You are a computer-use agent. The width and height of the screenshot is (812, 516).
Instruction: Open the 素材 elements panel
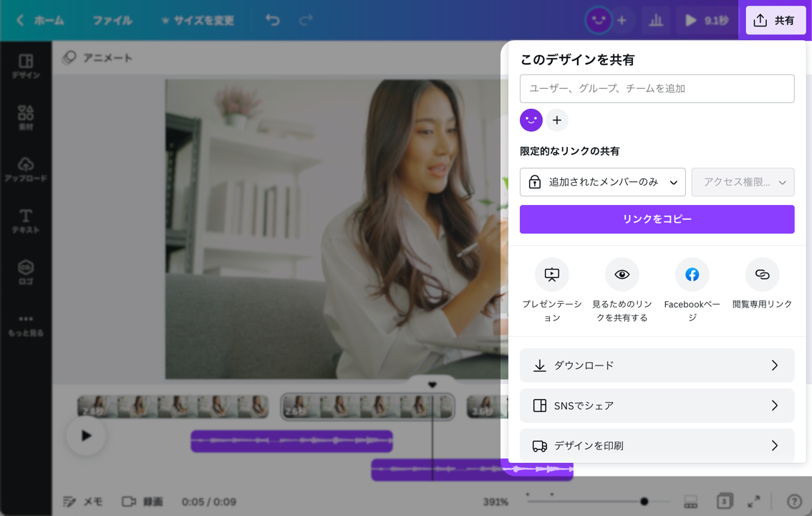(x=26, y=118)
